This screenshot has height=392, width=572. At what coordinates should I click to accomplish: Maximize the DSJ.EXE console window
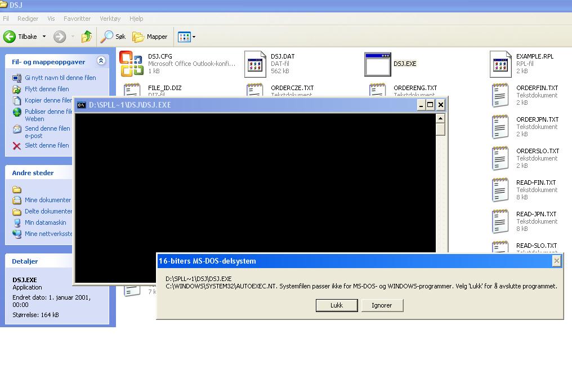coord(431,105)
